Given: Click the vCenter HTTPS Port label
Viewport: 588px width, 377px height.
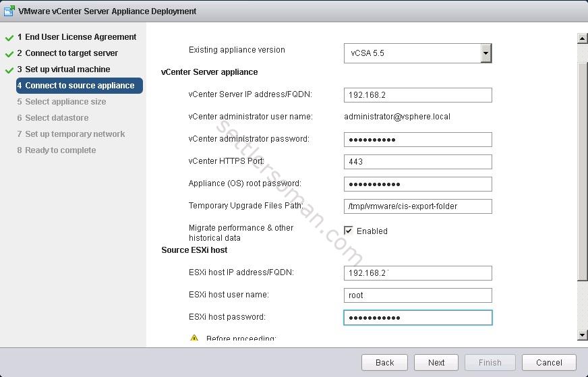Looking at the screenshot, I should tap(226, 161).
